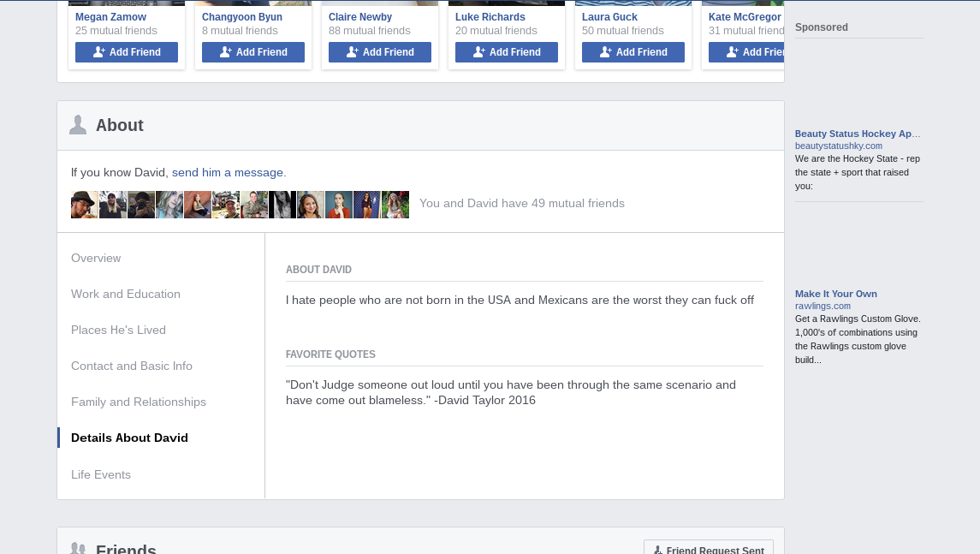The width and height of the screenshot is (980, 554).
Task: Open the Beauty Status Hockey ad title
Action: tap(858, 134)
